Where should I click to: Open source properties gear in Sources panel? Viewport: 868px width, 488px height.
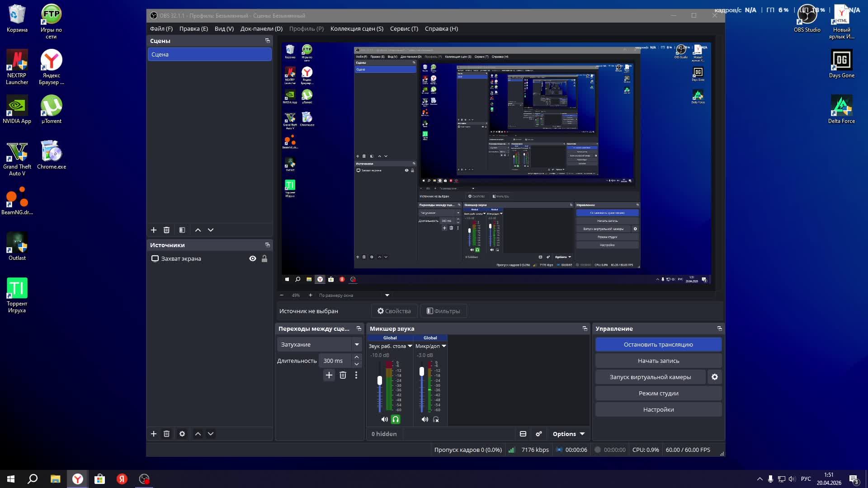coord(182,434)
